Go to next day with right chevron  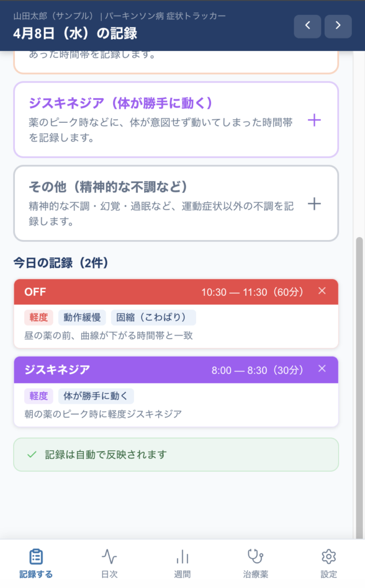pos(338,26)
